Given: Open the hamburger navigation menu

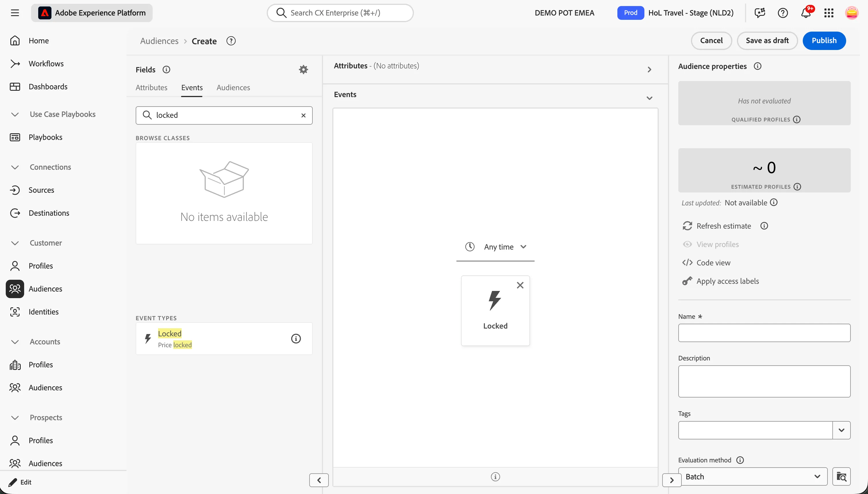Looking at the screenshot, I should point(15,13).
